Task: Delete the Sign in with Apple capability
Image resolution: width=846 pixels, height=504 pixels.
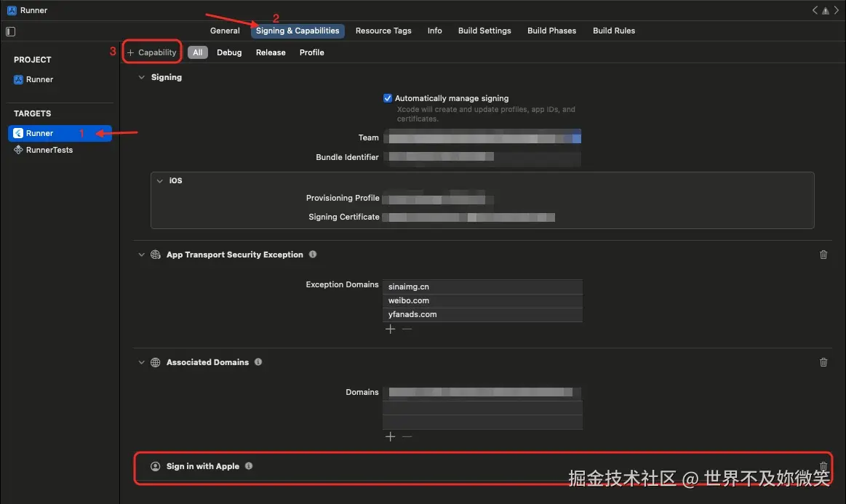Action: (x=823, y=465)
